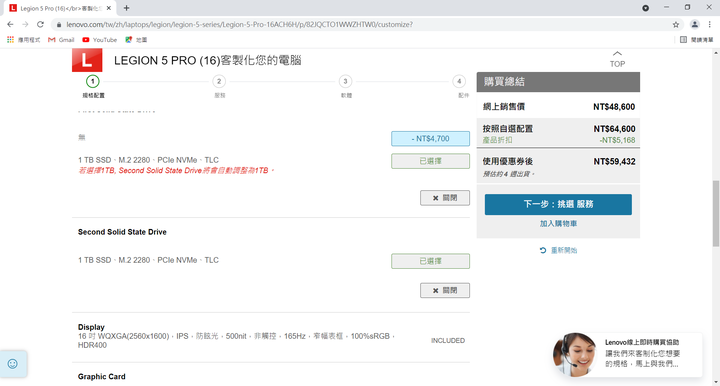
Task: Click selected button for first 1 TB SSD
Action: 430,161
